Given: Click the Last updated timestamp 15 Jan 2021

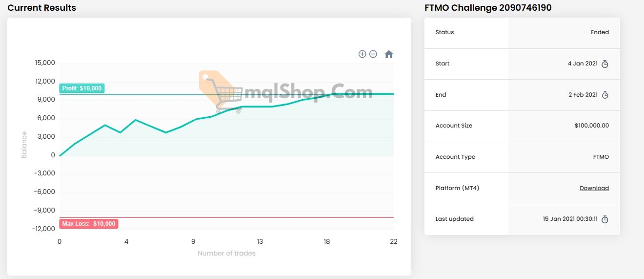Looking at the screenshot, I should [570, 219].
